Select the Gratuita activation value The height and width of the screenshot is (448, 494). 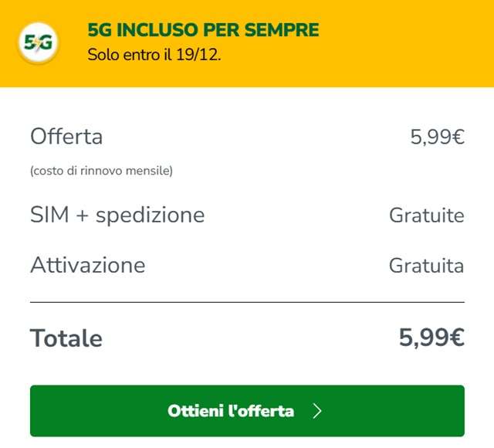pos(426,265)
